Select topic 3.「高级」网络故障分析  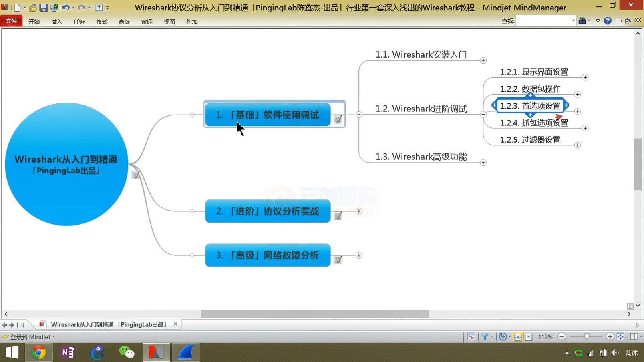tap(268, 255)
